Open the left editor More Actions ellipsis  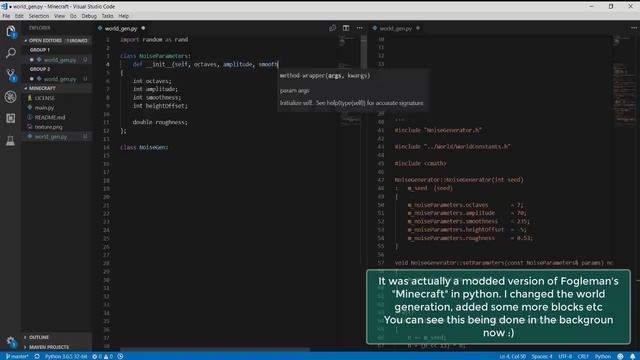(359, 28)
